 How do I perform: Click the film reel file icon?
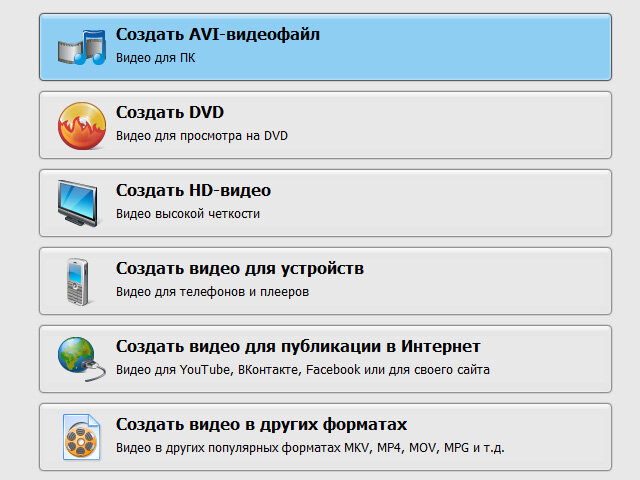tap(81, 437)
